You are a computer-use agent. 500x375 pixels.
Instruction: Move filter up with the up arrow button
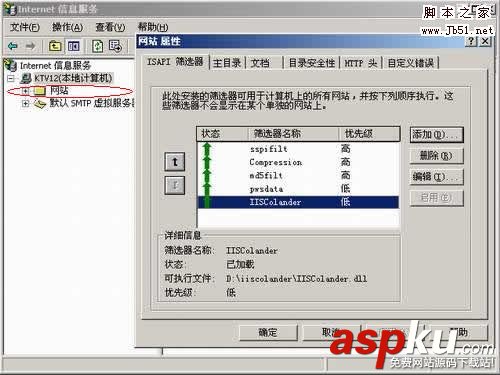click(175, 162)
